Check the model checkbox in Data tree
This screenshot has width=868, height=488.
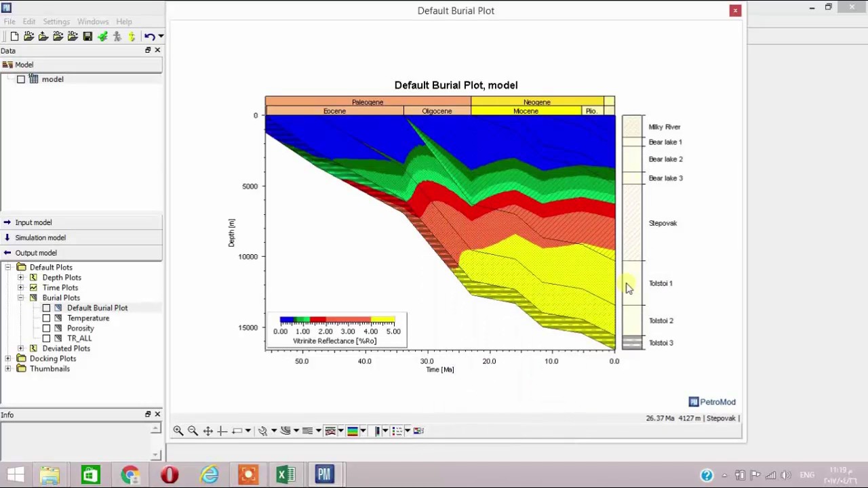click(x=21, y=79)
